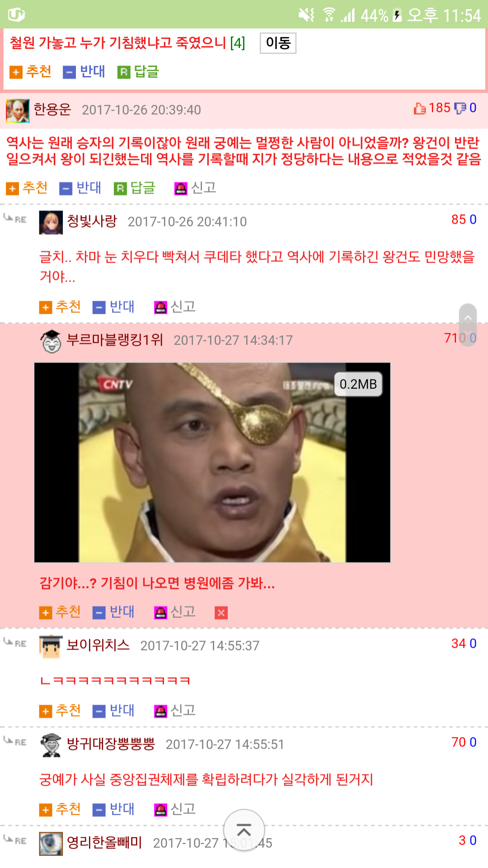Open the app notification icon in status bar

tap(16, 15)
